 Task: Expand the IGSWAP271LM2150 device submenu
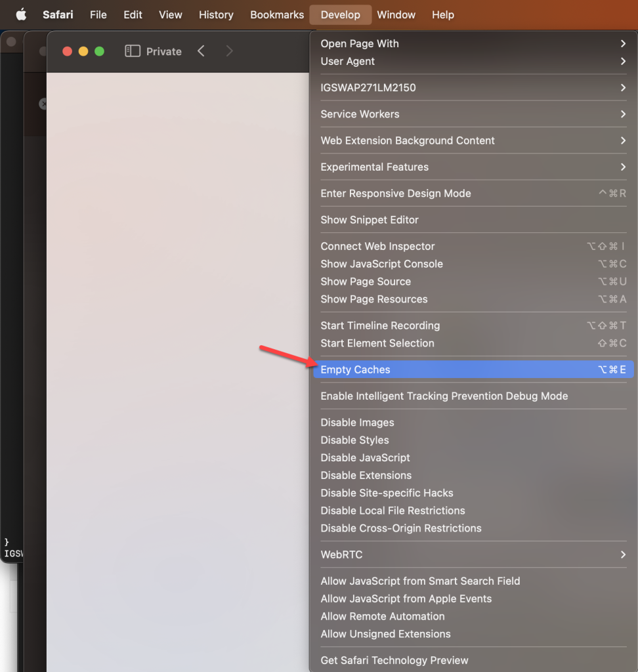(x=473, y=88)
